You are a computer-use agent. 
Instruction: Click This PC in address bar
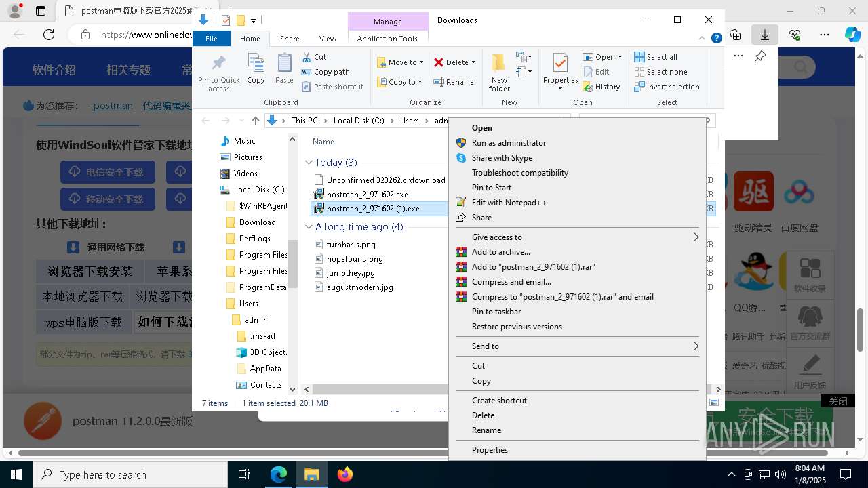304,121
